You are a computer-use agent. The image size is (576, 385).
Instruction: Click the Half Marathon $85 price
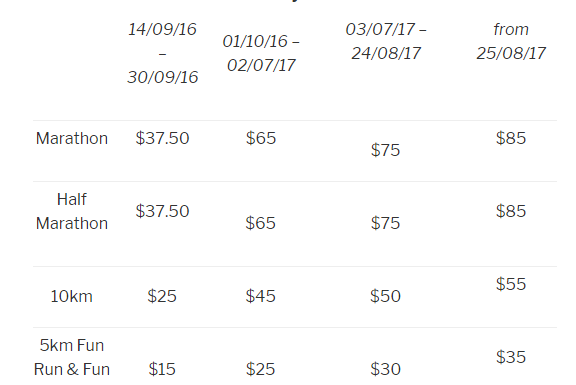511,211
